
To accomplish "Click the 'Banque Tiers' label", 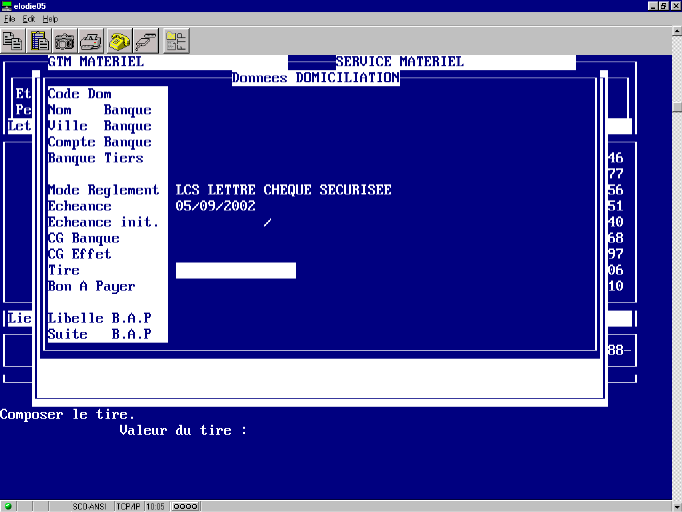I will click(96, 158).
